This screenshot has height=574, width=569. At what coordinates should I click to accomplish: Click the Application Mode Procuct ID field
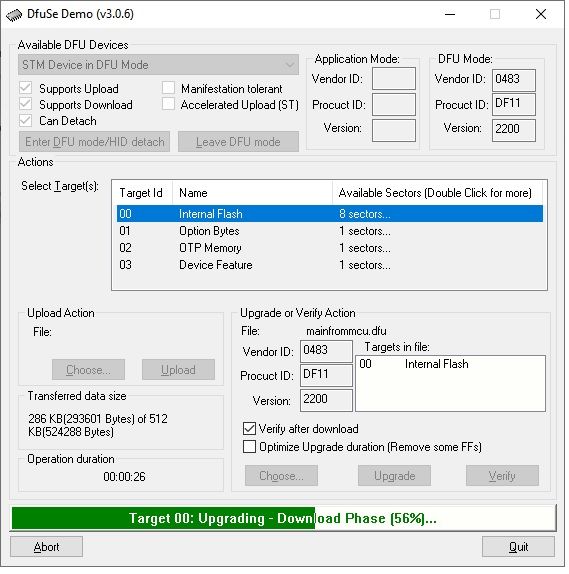pos(394,105)
